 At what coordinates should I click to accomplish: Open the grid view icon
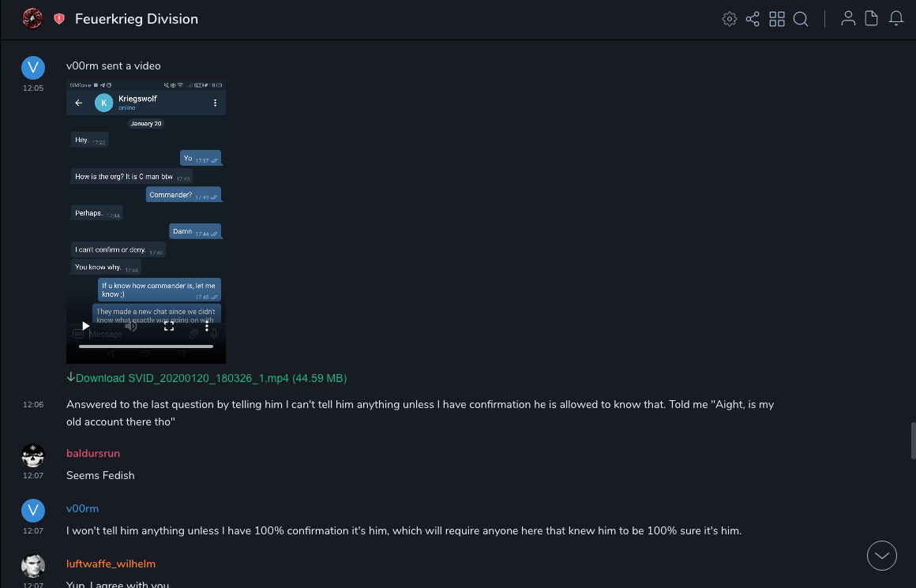(777, 19)
